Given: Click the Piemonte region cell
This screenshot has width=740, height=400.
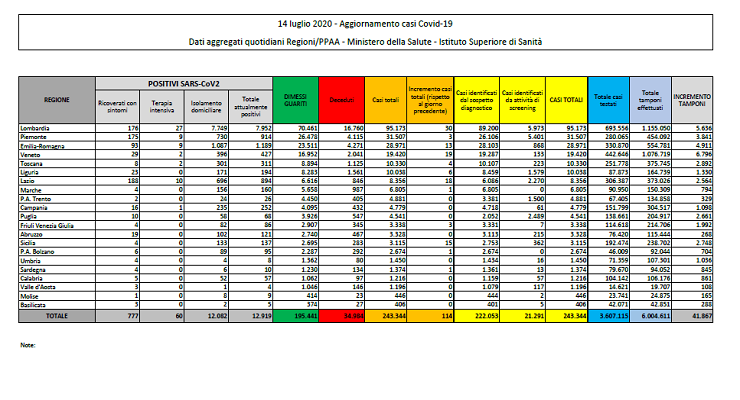Looking at the screenshot, I should coord(34,135).
